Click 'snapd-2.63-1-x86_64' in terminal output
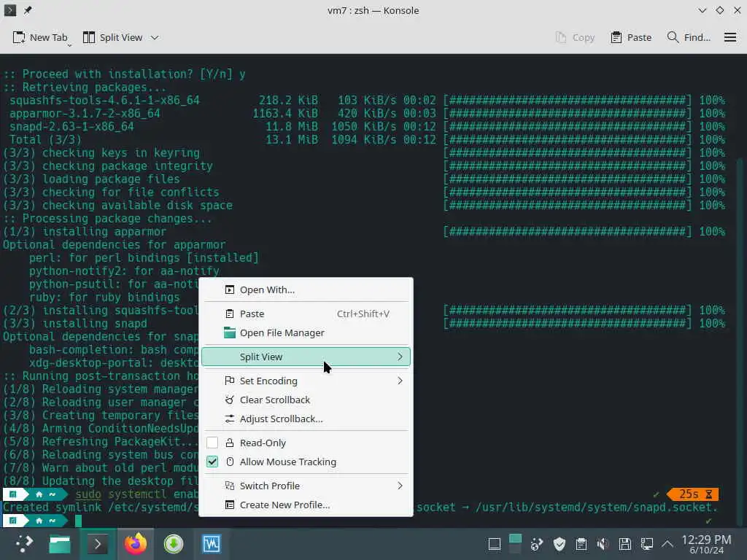The image size is (747, 560). click(72, 127)
